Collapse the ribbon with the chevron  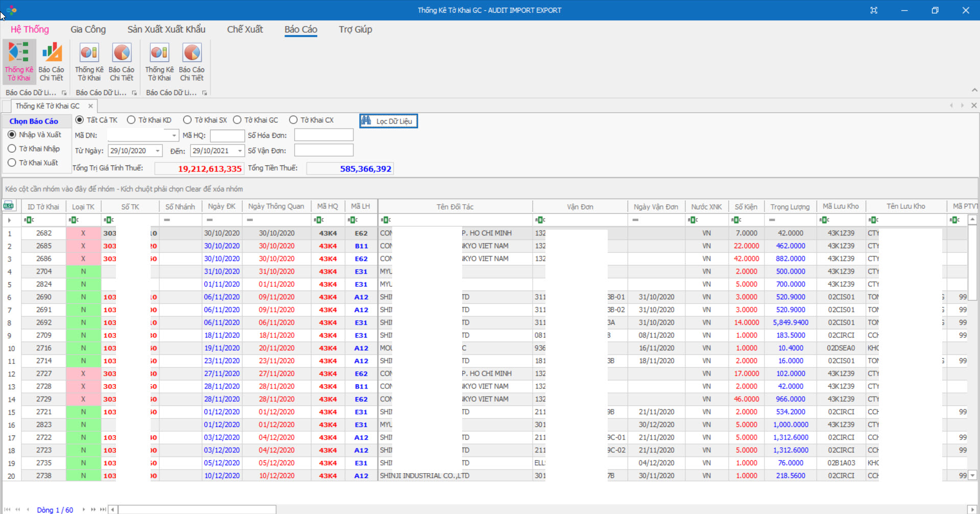[x=974, y=90]
